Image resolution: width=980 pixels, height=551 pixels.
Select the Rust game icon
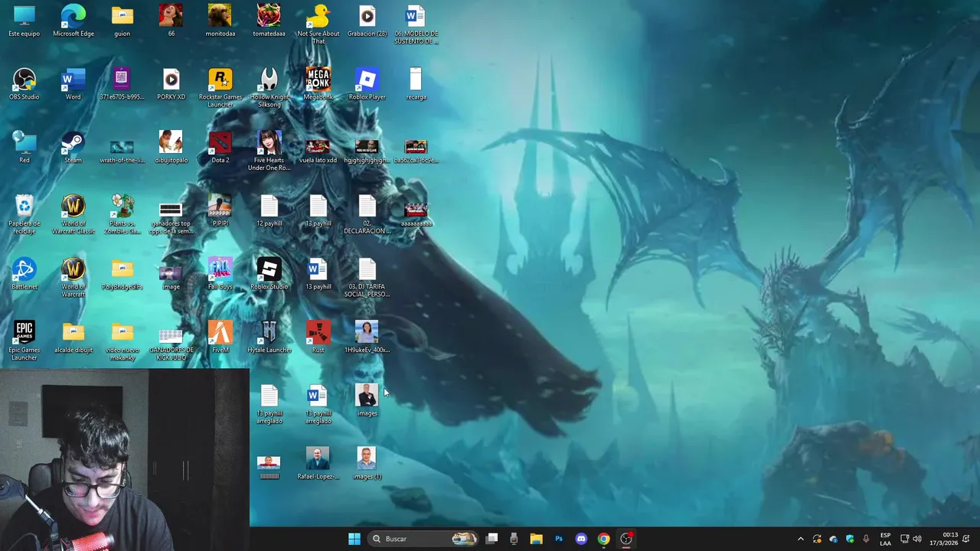[x=318, y=337]
